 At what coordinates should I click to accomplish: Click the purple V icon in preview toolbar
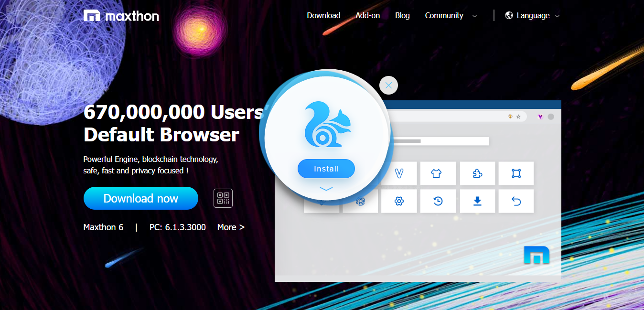[x=540, y=117]
